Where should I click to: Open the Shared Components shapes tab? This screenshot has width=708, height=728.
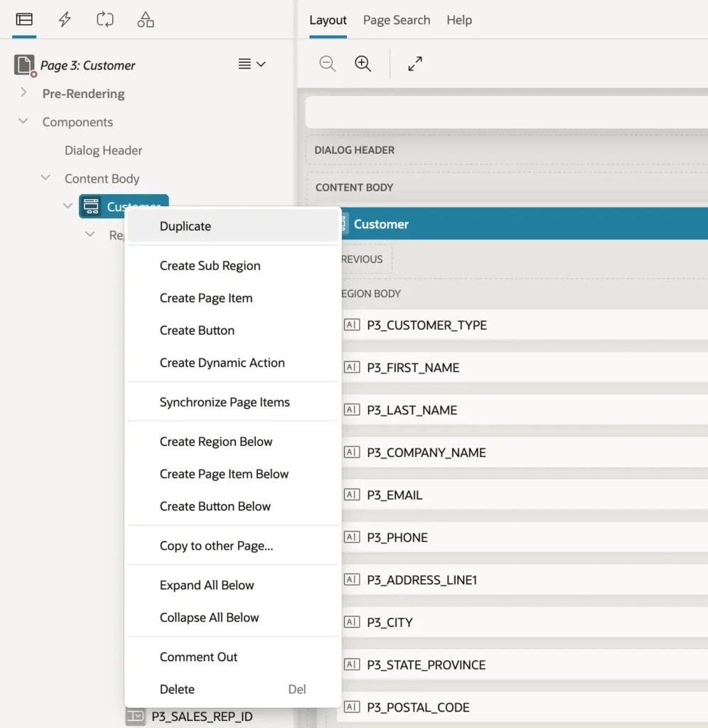point(145,19)
